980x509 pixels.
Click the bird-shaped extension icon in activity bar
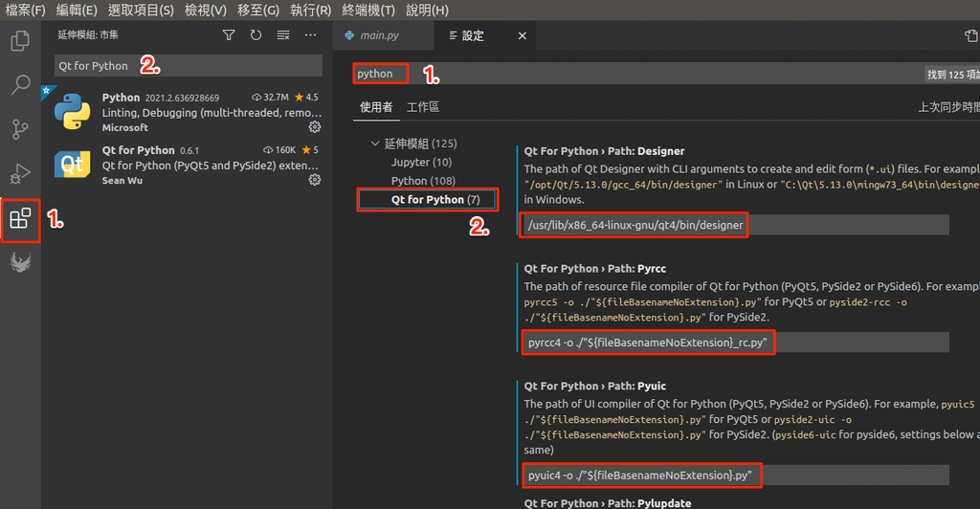[x=20, y=262]
